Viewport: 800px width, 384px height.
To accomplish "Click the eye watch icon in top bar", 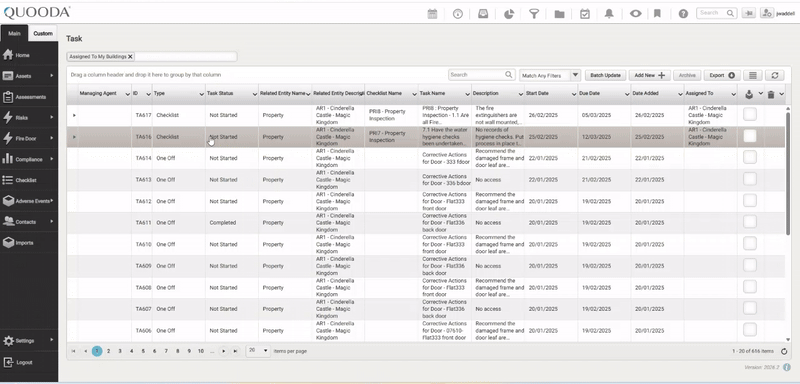I will click(x=635, y=14).
